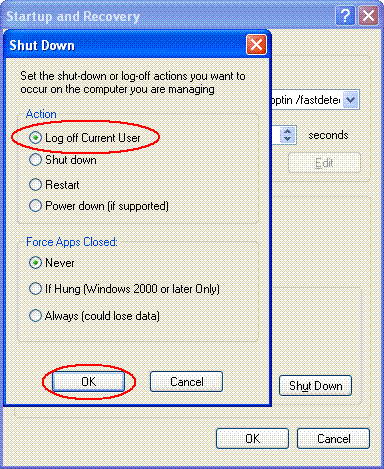This screenshot has height=469, width=384.
Task: Open help via the question mark icon
Action: pyautogui.click(x=345, y=16)
